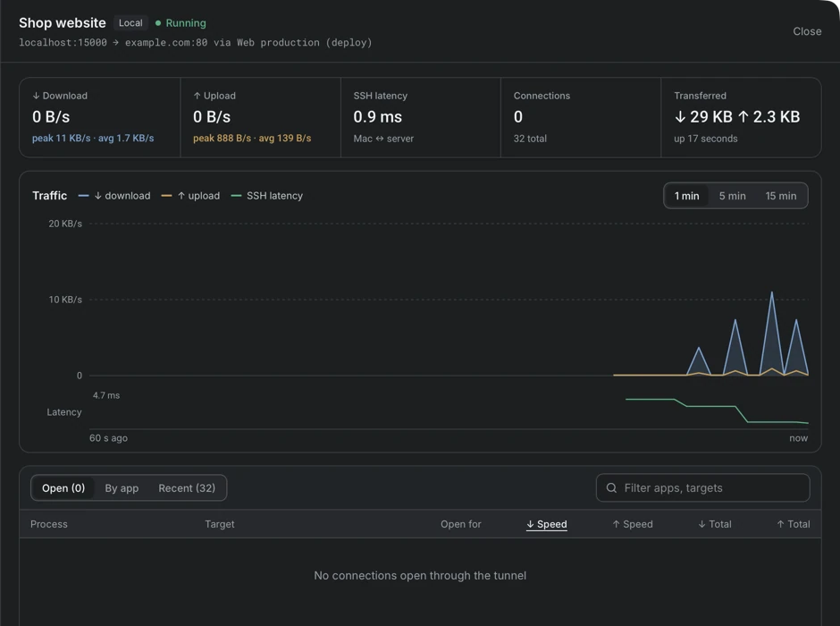Click the Transferred card label
Image resolution: width=840 pixels, height=626 pixels.
700,96
